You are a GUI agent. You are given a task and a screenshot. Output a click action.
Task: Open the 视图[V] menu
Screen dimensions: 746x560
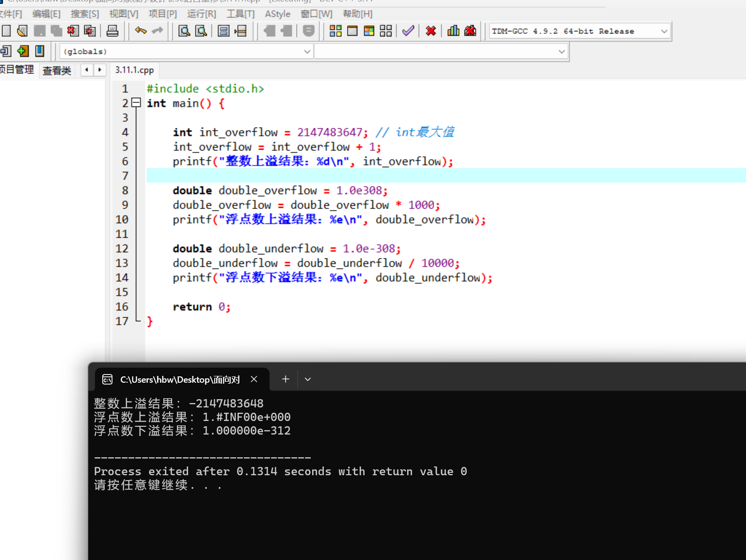[x=124, y=14]
